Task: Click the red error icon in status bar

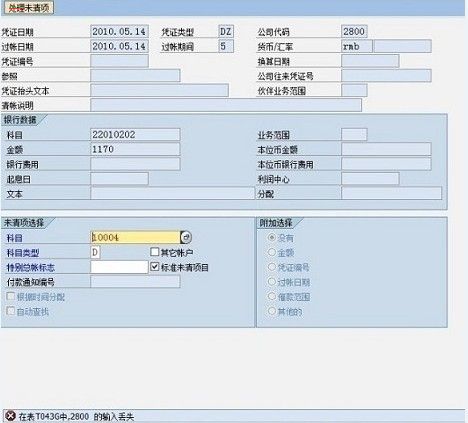Action: click(x=10, y=416)
